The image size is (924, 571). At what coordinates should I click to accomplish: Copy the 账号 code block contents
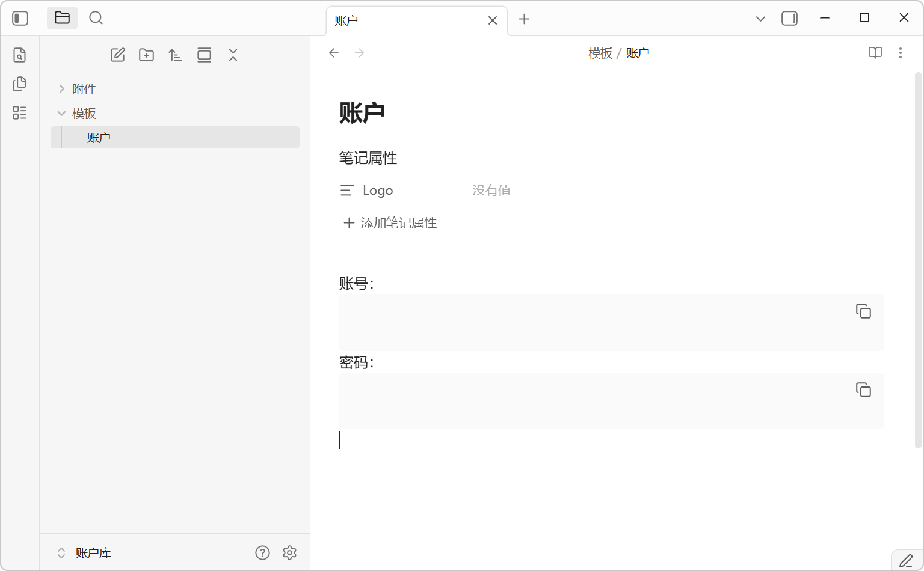(863, 311)
